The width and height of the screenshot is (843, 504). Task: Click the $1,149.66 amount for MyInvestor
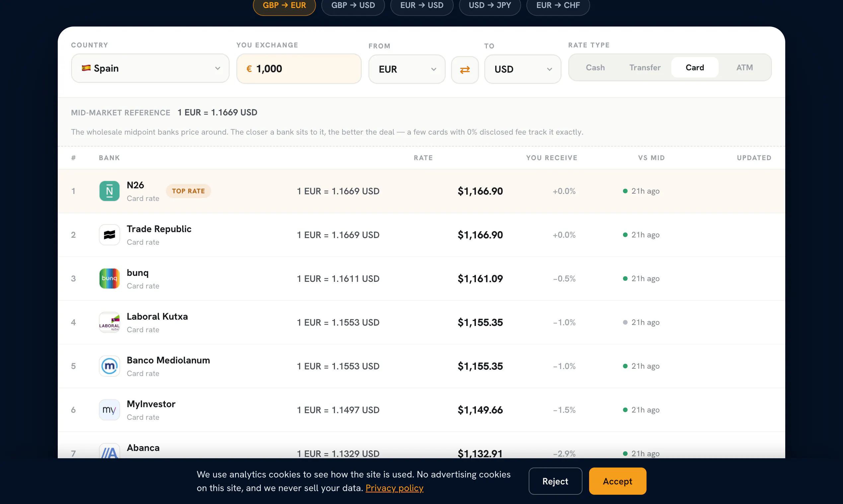[x=480, y=410]
